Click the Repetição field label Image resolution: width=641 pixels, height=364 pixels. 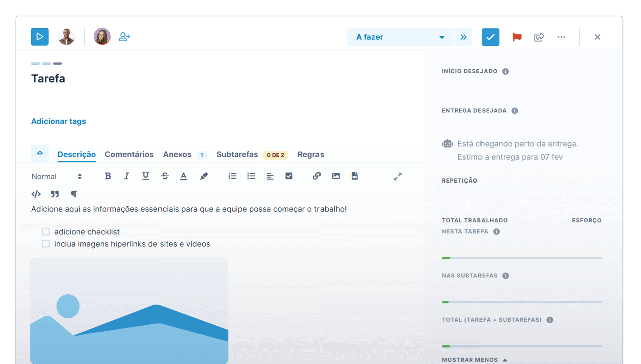tap(460, 180)
